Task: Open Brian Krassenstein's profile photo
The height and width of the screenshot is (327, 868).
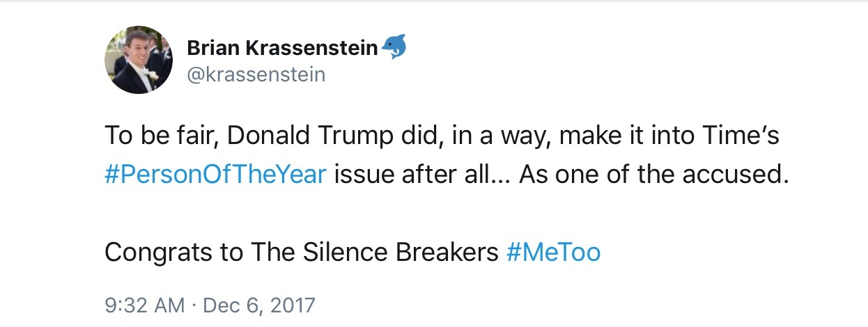Action: coord(139,60)
